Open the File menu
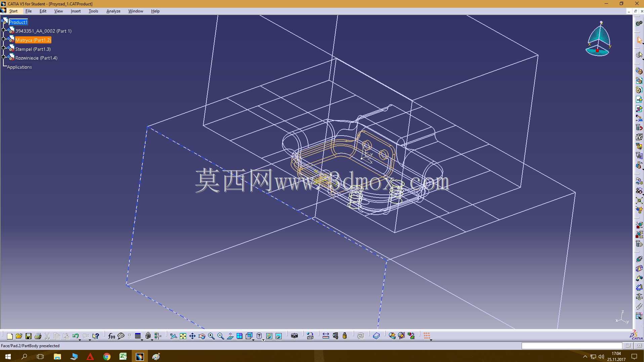644x362 pixels. coord(29,11)
